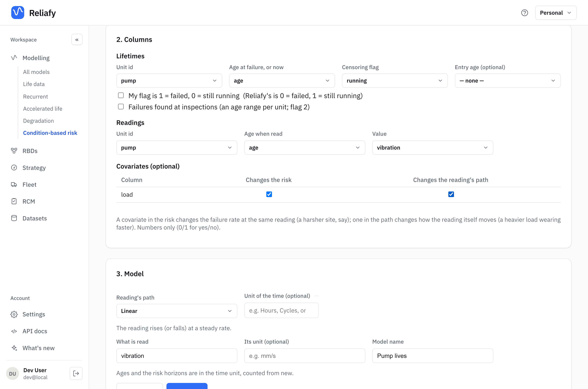Open Age at failure, or now dropdown

(x=282, y=81)
